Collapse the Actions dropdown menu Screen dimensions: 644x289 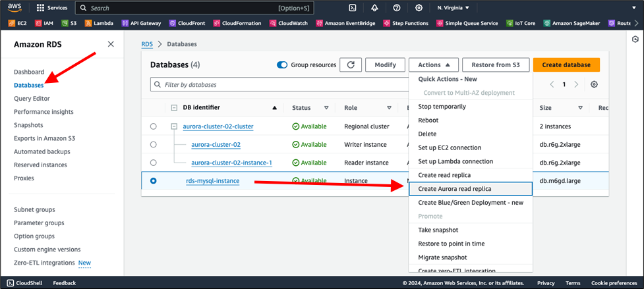(x=433, y=65)
